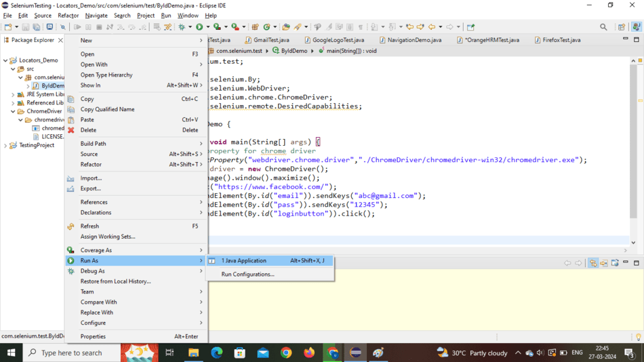The width and height of the screenshot is (644, 362).
Task: Click the Java perspective icon
Action: (636, 27)
